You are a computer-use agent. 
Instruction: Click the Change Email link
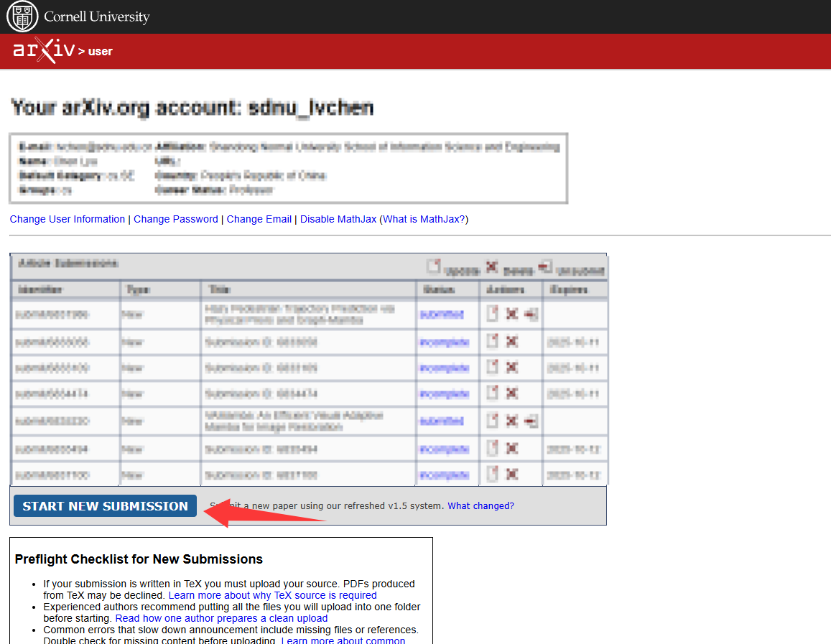click(259, 219)
